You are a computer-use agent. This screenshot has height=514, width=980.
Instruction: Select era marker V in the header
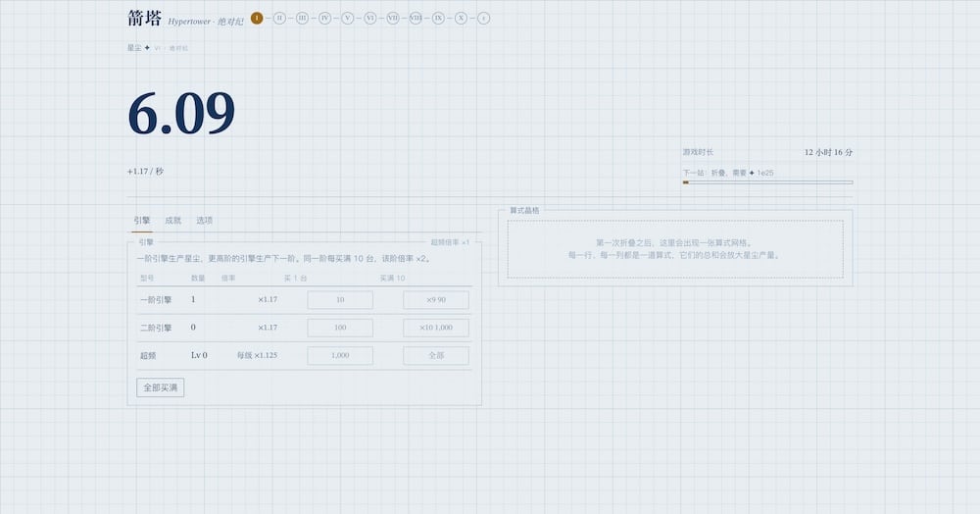click(348, 18)
